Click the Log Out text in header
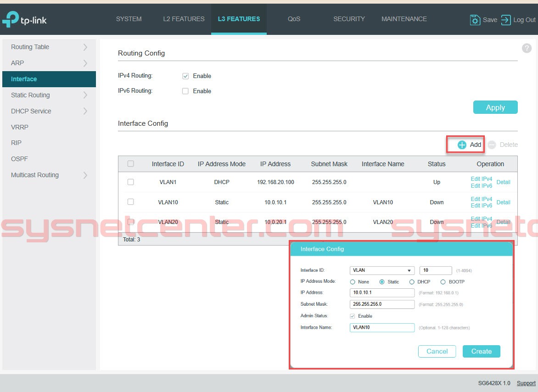 pos(524,20)
